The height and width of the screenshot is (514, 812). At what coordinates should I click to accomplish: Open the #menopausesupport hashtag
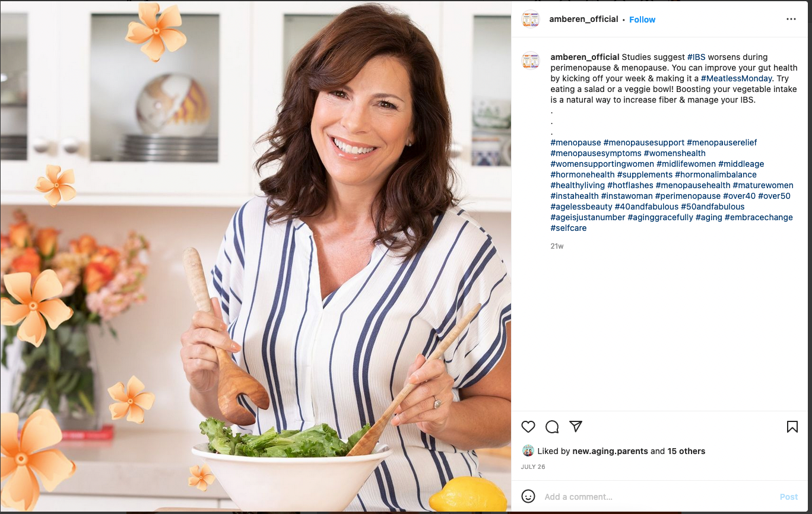(643, 142)
